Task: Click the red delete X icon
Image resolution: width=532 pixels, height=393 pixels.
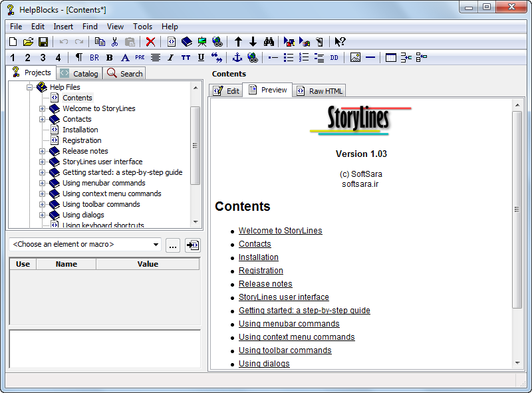Action: tap(150, 41)
